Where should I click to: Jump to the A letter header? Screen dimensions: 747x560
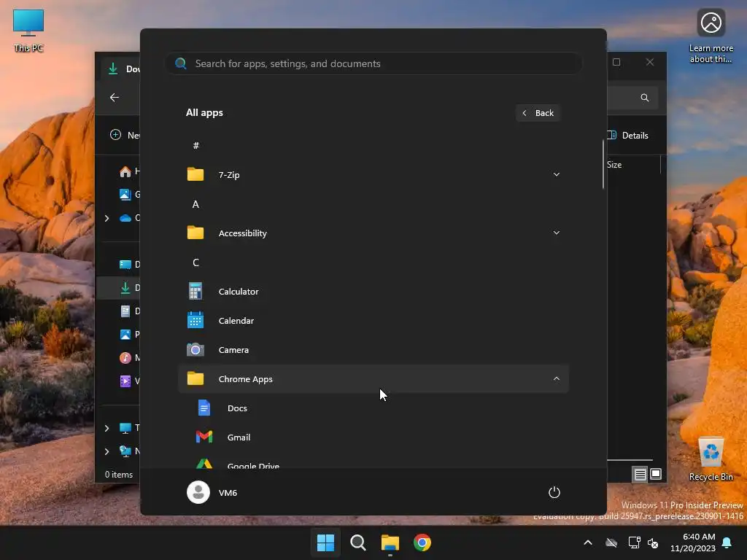[x=196, y=204]
